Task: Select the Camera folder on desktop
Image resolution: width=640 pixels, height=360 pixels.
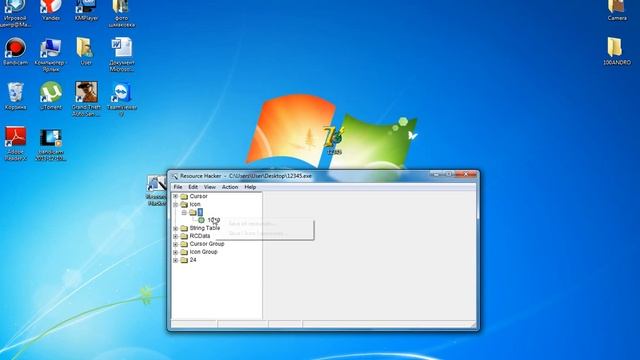Action: coord(617,10)
